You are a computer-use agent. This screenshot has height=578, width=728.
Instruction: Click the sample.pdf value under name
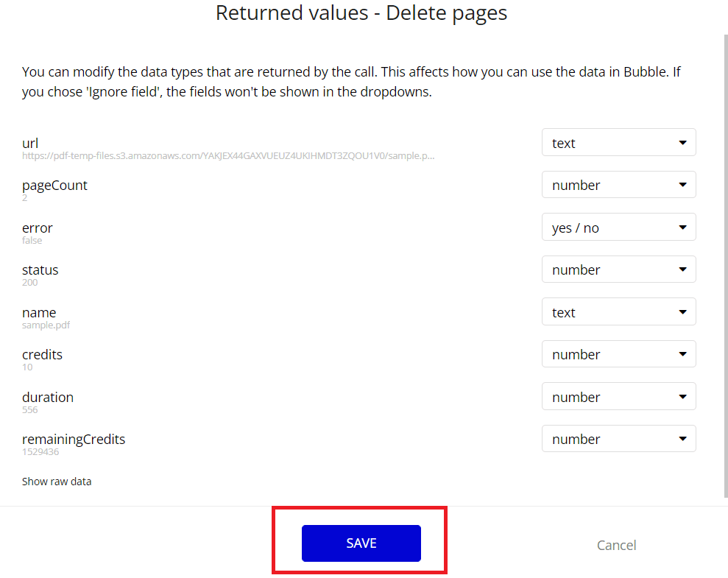pyautogui.click(x=46, y=325)
